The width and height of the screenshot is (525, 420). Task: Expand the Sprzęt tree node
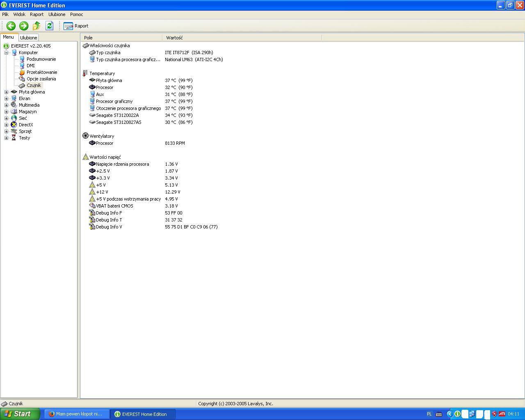[6, 131]
